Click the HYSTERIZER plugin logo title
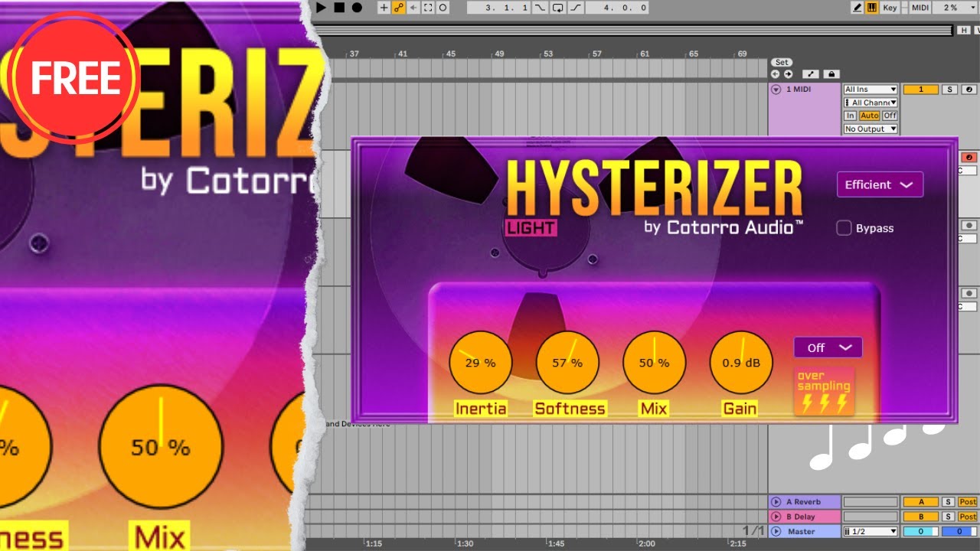This screenshot has width=980, height=551. pyautogui.click(x=654, y=189)
